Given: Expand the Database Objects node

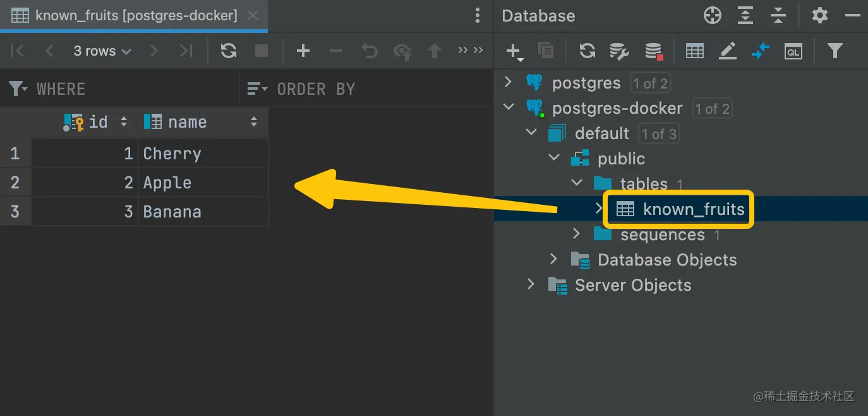Looking at the screenshot, I should point(553,259).
